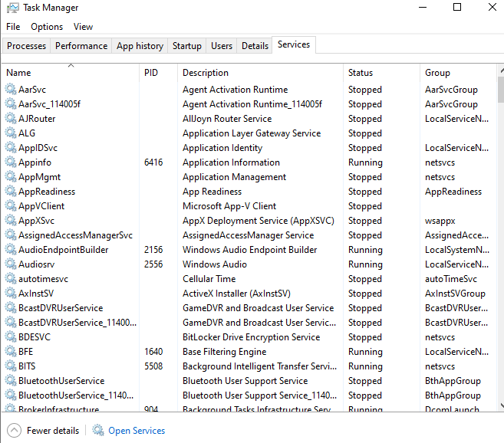Image resolution: width=504 pixels, height=443 pixels.
Task: Click the Open Services link
Action: [137, 431]
